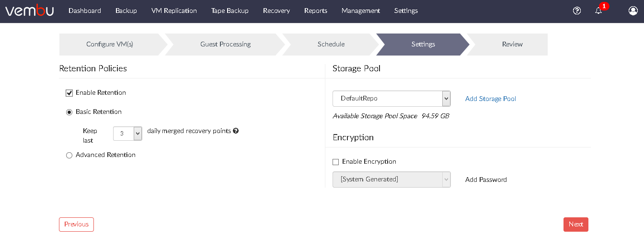Open the Keep last count dropdown
Viewport: 644px width, 236px height.
(x=127, y=134)
